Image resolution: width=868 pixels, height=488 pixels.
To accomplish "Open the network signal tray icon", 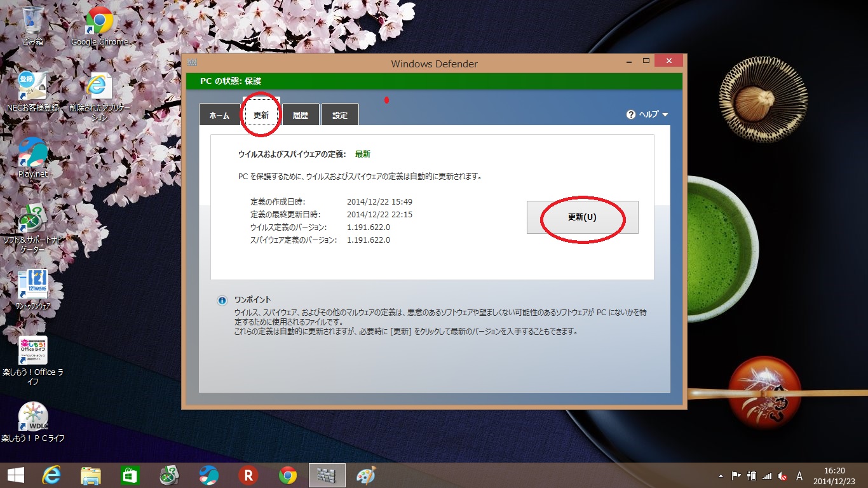I will [767, 476].
